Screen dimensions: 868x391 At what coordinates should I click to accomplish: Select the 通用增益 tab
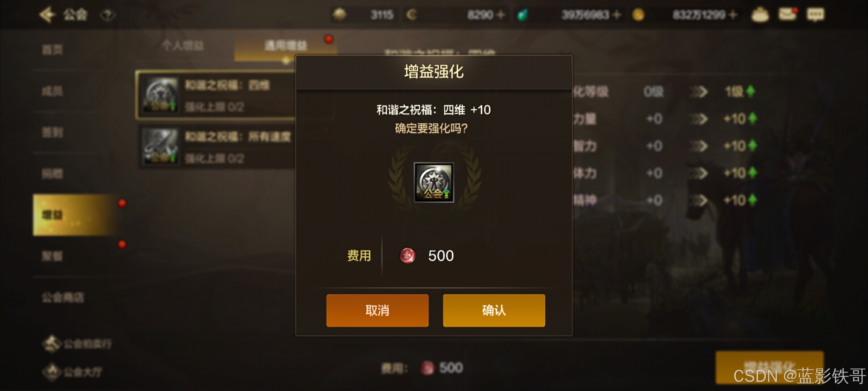[x=286, y=46]
